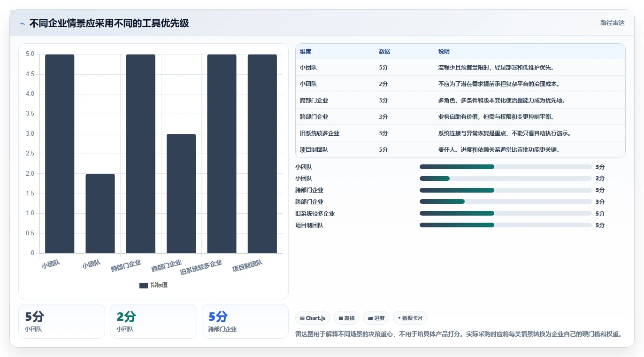Viewport: 644px width, 357px height.
Task: Click the x-axis label 旧系统较多企业
Action: click(201, 268)
